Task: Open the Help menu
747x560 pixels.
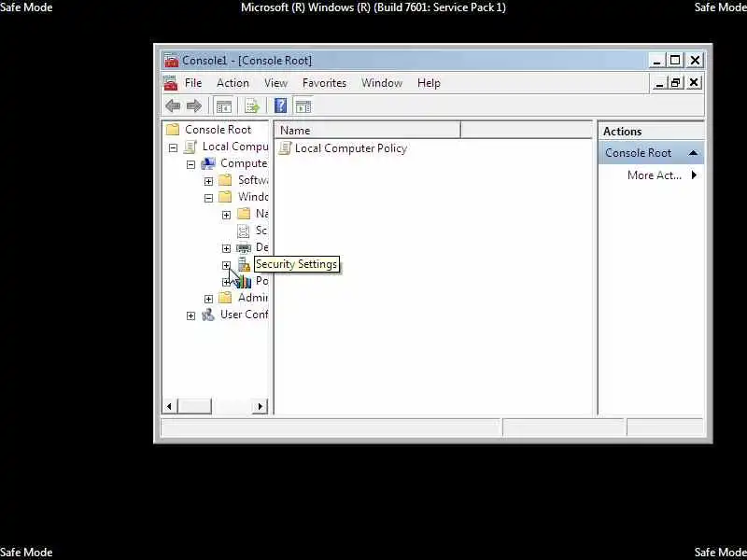Action: click(x=429, y=83)
